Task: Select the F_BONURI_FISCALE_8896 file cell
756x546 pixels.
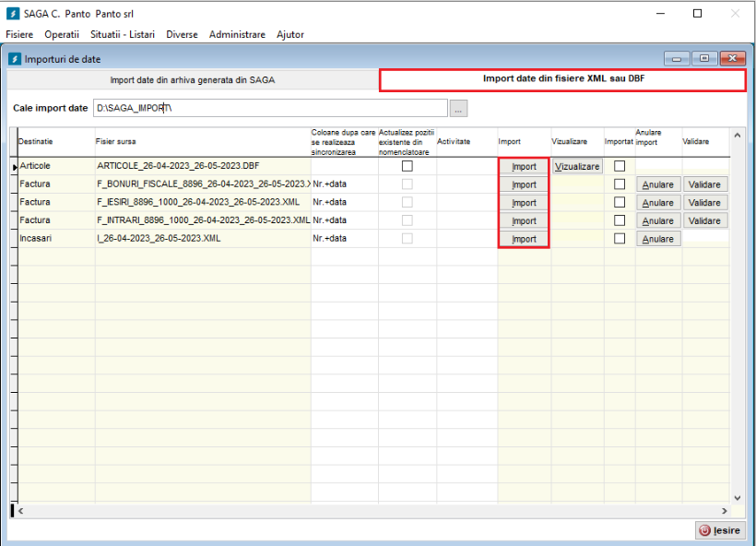Action: [203, 184]
